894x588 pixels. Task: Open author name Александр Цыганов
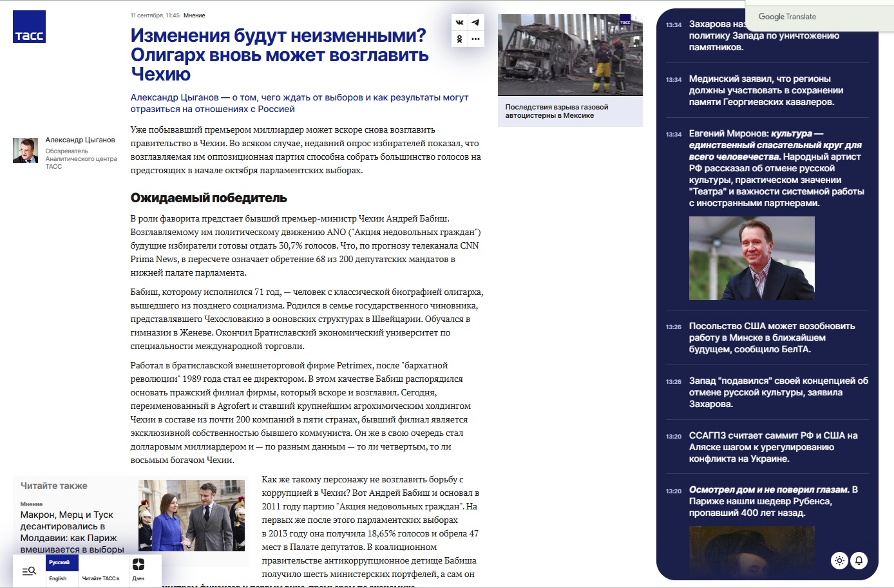pyautogui.click(x=80, y=140)
